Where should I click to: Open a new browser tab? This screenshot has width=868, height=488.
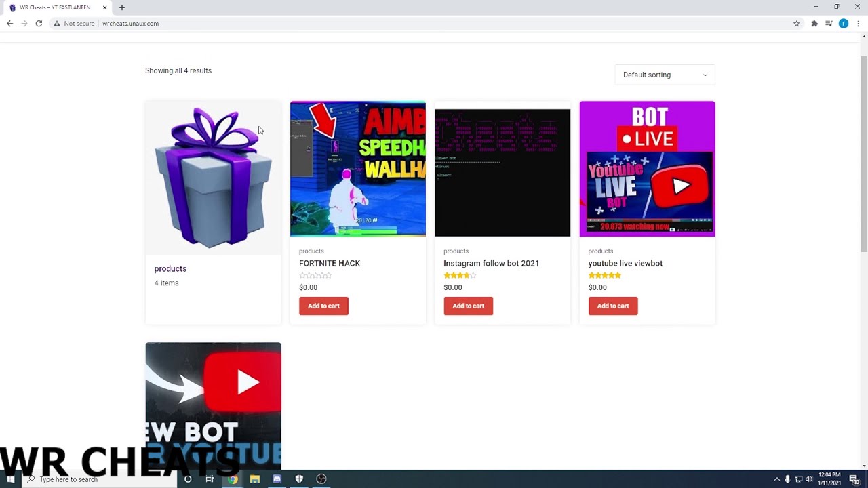pos(122,7)
